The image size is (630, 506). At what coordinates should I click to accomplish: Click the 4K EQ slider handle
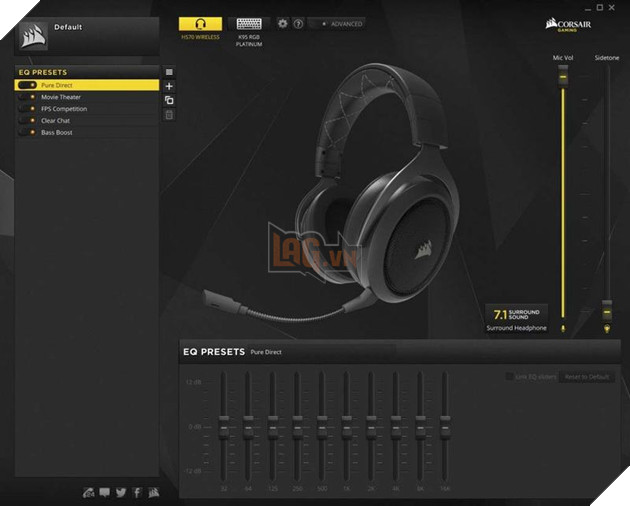(396, 428)
